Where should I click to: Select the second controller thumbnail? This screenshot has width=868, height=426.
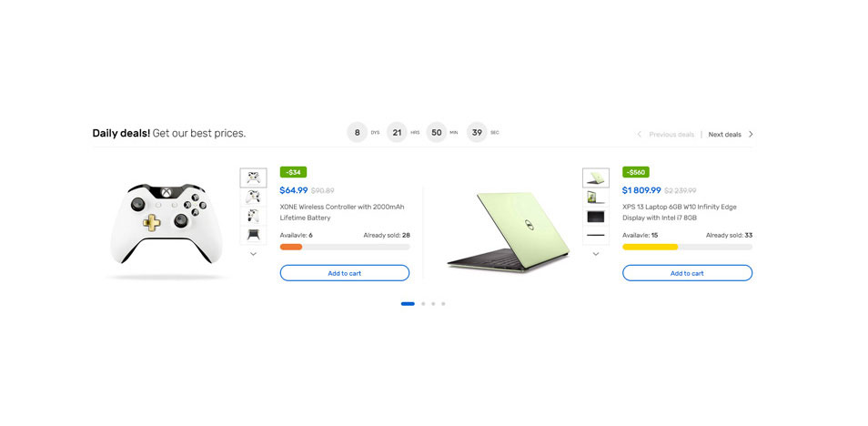(253, 197)
